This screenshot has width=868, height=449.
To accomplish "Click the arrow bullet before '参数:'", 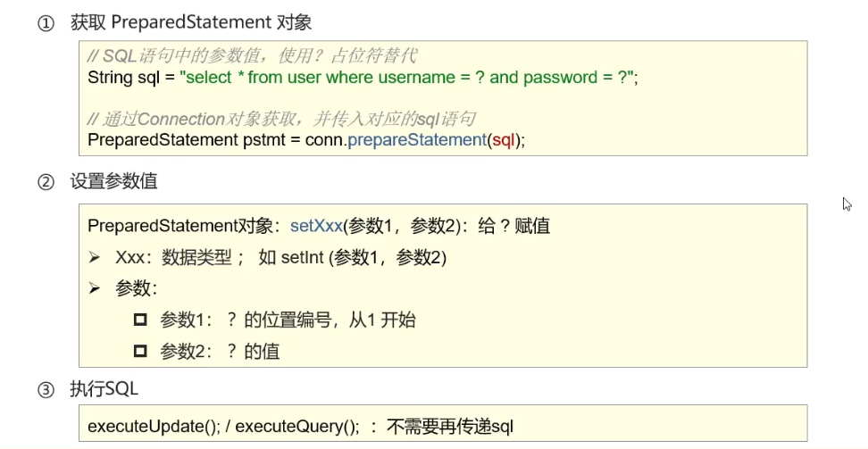I will coord(95,288).
